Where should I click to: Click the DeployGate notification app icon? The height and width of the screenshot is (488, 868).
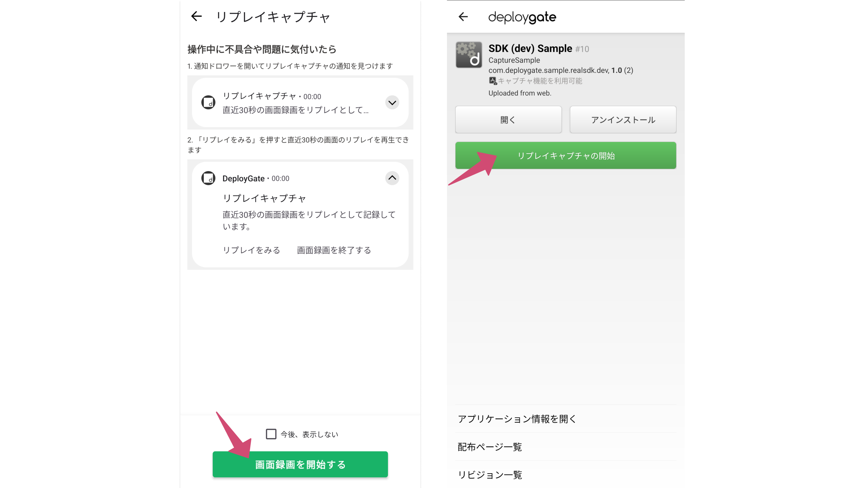(x=208, y=178)
